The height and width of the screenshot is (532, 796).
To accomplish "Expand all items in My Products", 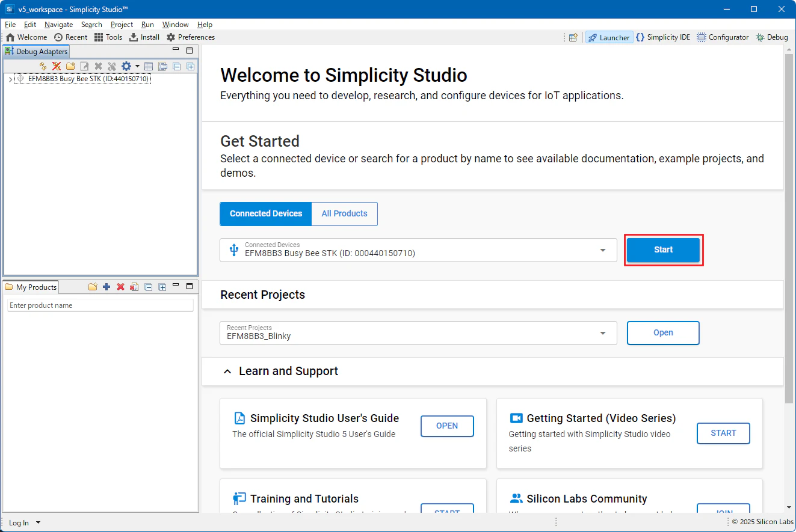I will 162,287.
